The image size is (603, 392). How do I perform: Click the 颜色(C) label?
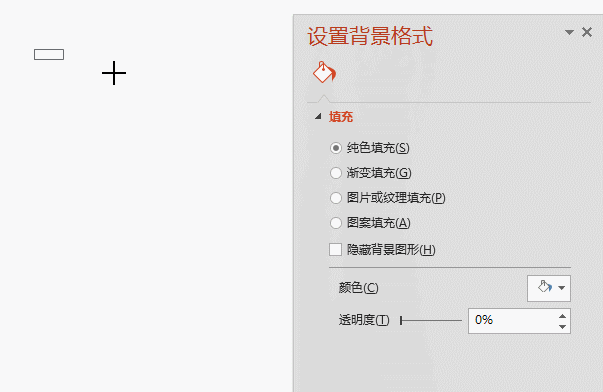click(x=358, y=288)
